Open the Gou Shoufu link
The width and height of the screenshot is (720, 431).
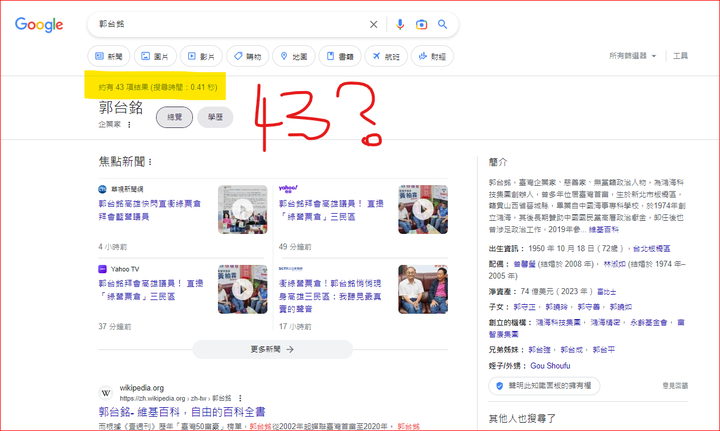(x=550, y=366)
